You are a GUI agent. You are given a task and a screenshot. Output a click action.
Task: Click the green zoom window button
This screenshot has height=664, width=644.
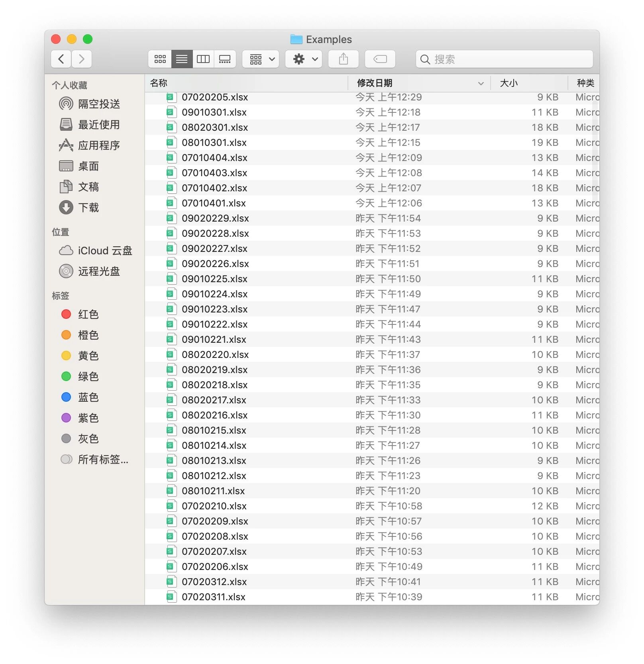tap(88, 39)
